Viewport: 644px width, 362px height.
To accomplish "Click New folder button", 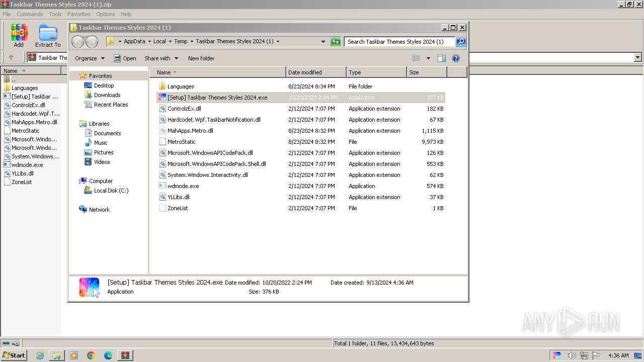I will coord(201,58).
